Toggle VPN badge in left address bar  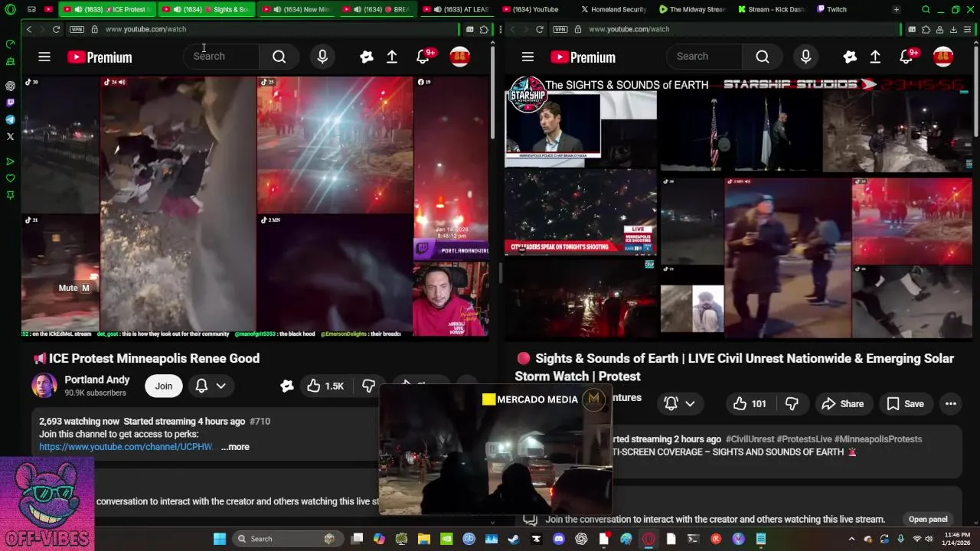pyautogui.click(x=76, y=29)
